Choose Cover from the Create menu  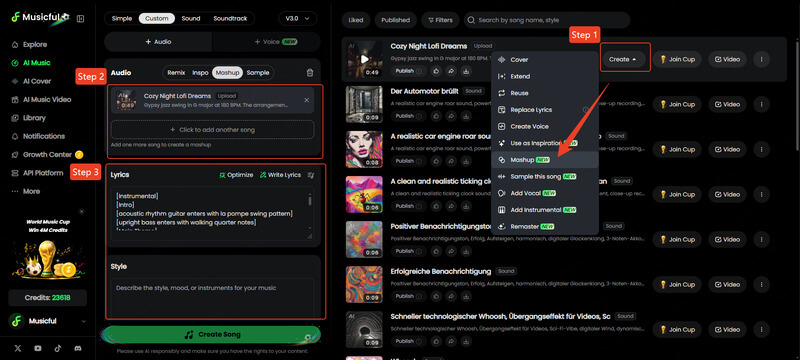tap(544, 60)
